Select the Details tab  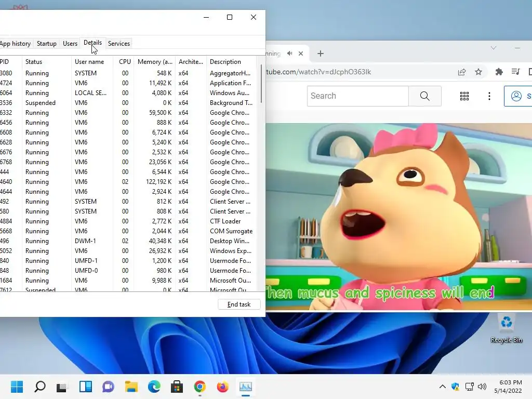(x=92, y=43)
